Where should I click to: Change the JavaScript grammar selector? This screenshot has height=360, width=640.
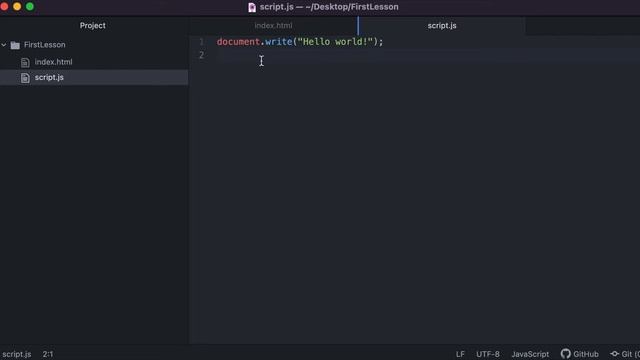pyautogui.click(x=530, y=354)
